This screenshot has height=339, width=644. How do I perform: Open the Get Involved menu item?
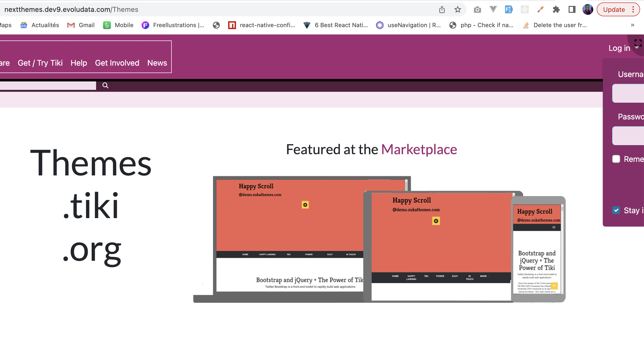[x=117, y=63]
